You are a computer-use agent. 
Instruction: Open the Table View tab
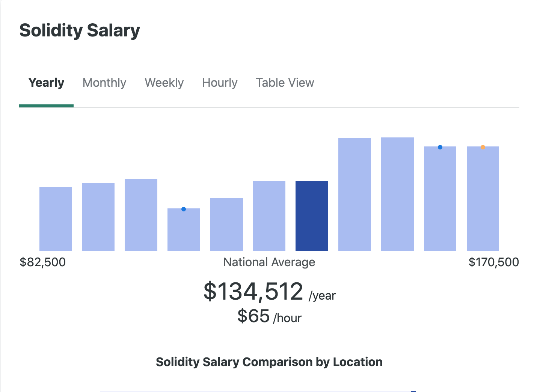(285, 83)
